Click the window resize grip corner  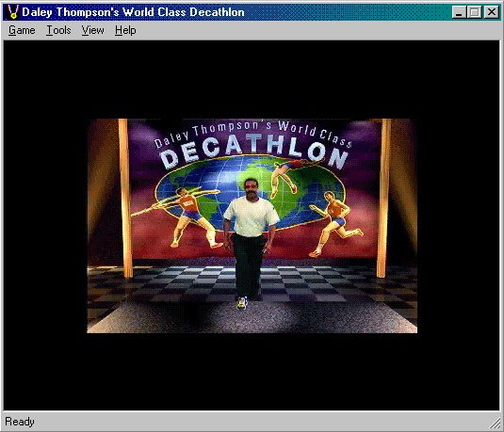(x=495, y=423)
